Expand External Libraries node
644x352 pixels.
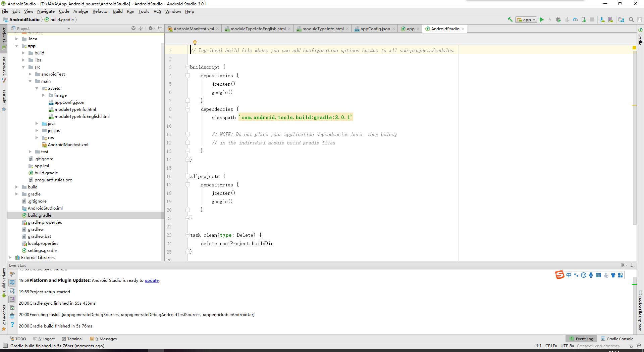pyautogui.click(x=10, y=258)
